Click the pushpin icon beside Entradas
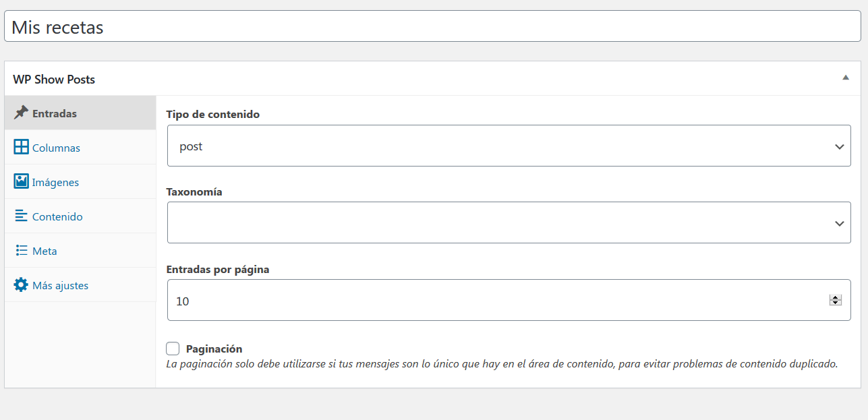 click(x=21, y=113)
